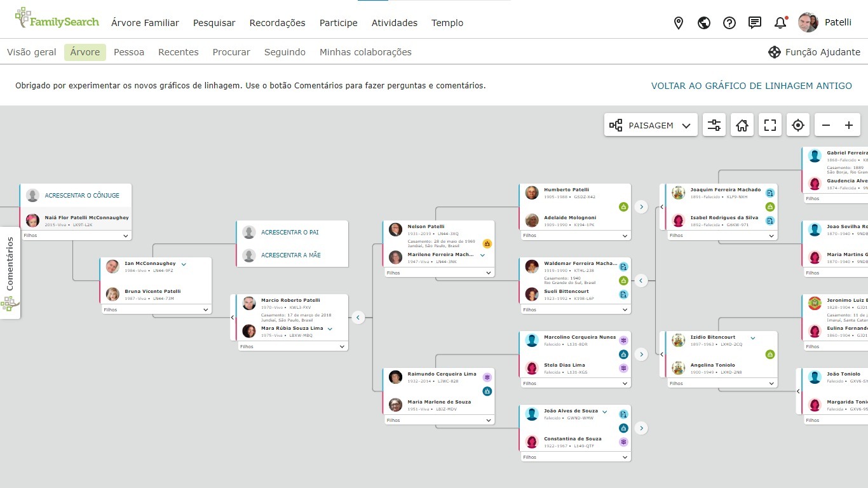Enter fullscreen mode for the chart

pos(770,125)
